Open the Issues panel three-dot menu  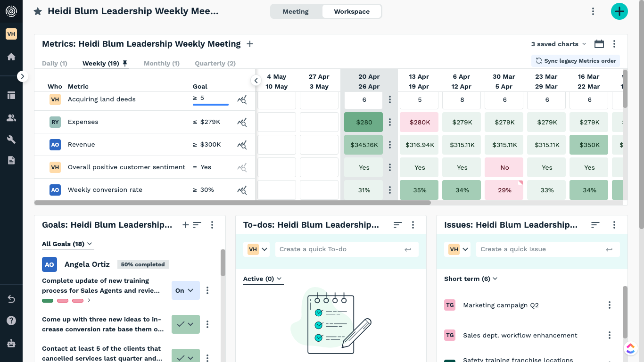coord(614,225)
